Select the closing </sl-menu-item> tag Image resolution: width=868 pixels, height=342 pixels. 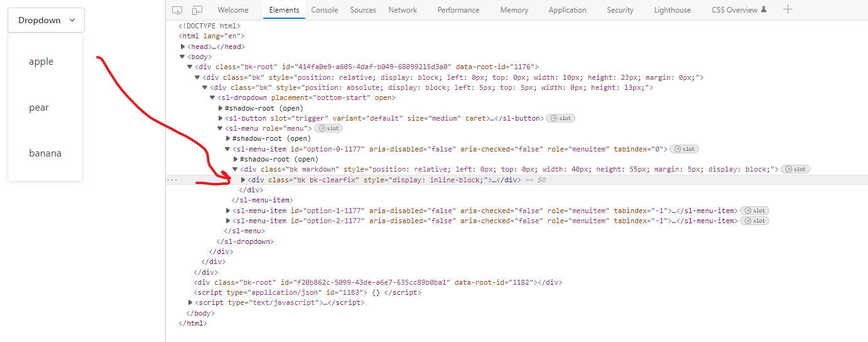[263, 200]
